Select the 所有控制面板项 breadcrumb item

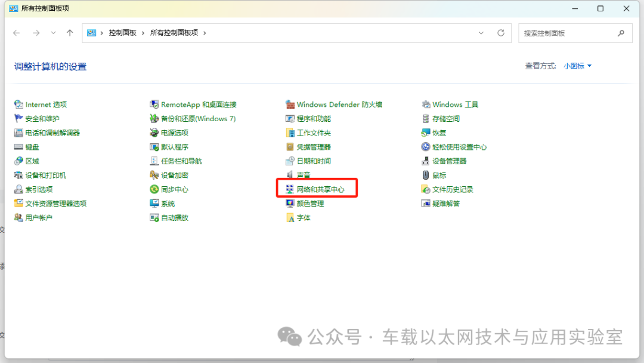click(174, 33)
